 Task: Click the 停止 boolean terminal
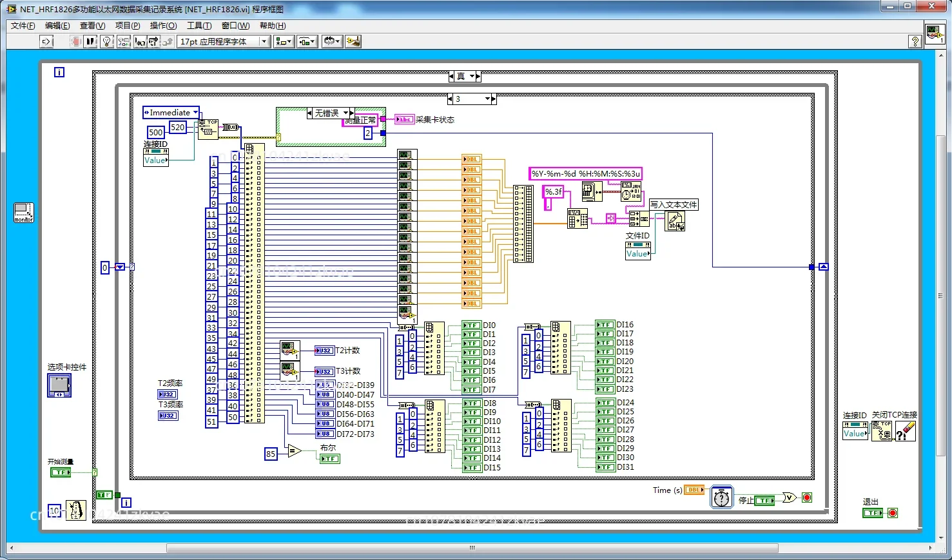pyautogui.click(x=764, y=500)
